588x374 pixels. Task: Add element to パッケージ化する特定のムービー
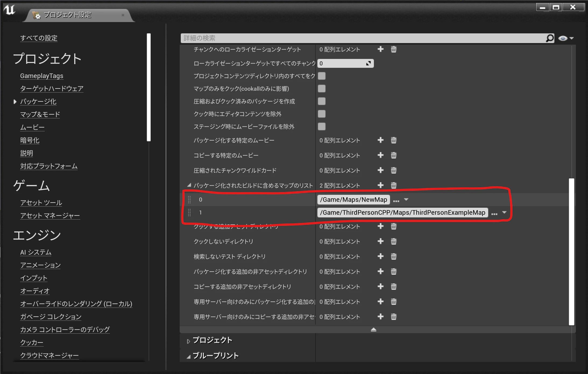[380, 140]
